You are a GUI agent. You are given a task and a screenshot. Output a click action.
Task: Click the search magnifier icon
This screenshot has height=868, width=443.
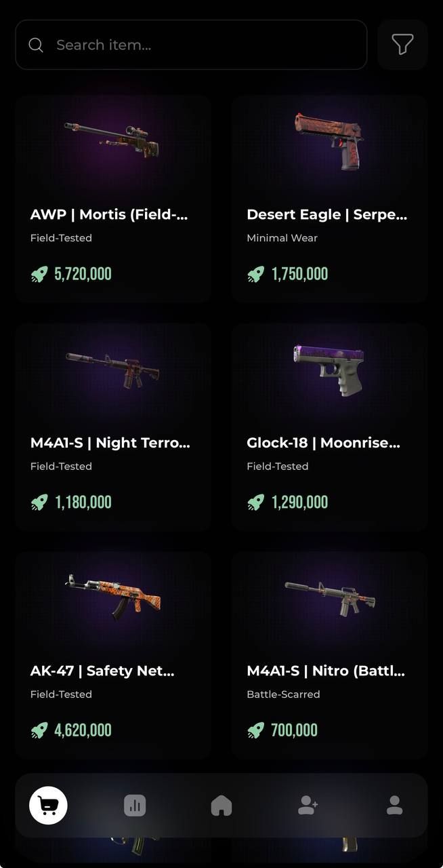click(36, 45)
